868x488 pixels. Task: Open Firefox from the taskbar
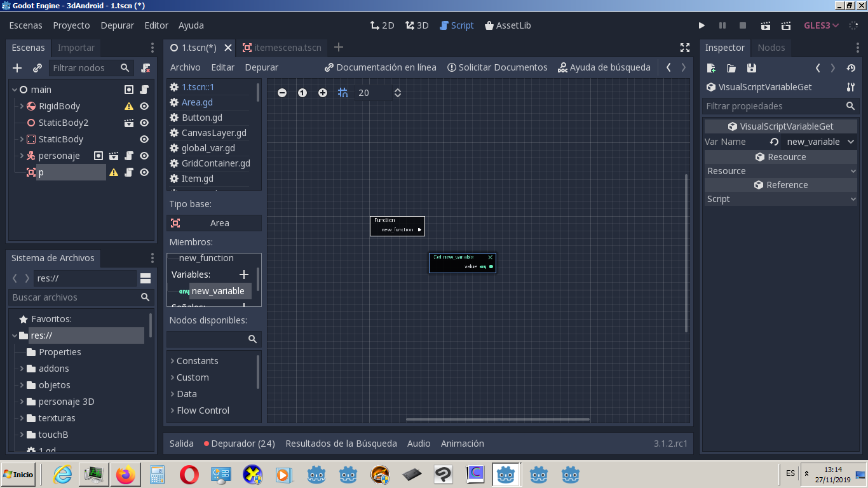pyautogui.click(x=126, y=475)
